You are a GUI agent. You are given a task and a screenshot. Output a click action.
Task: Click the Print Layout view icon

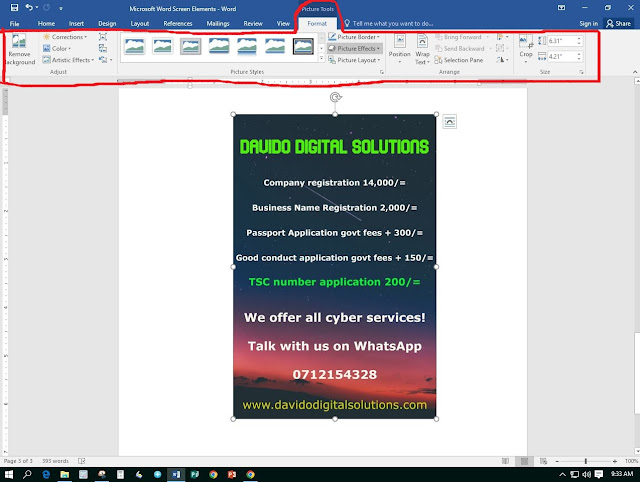tap(524, 461)
